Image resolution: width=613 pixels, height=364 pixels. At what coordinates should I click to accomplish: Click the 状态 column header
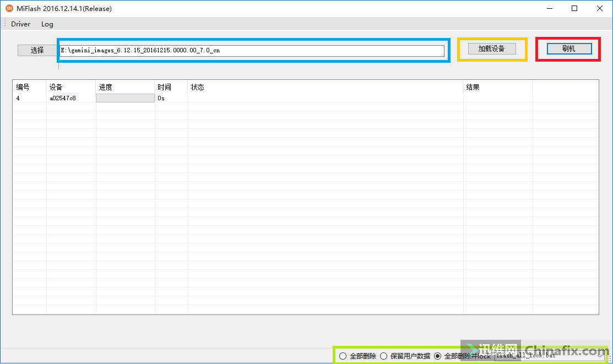pos(198,87)
